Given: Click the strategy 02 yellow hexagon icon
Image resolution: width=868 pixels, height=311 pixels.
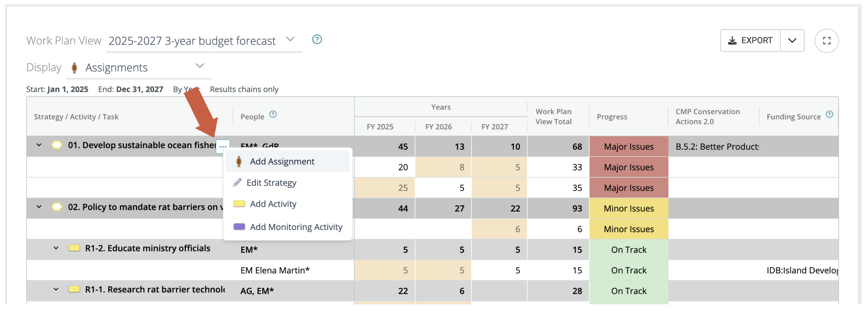Looking at the screenshot, I should click(x=57, y=207).
